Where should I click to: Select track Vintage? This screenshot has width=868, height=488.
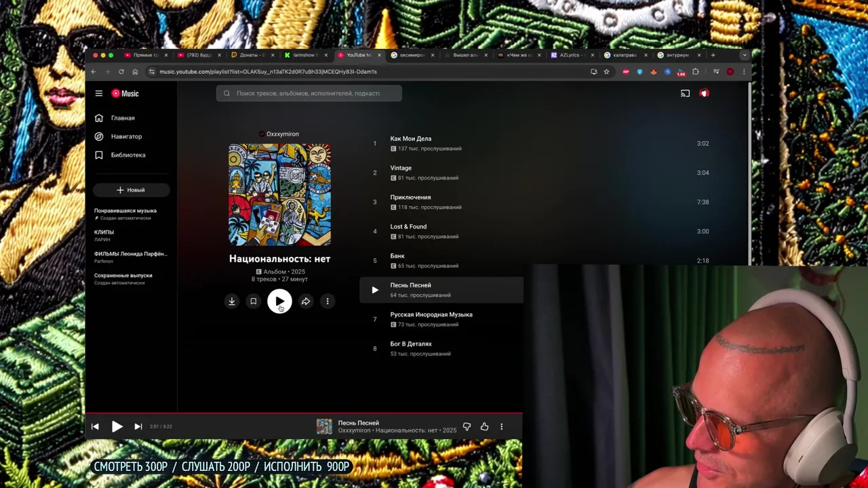tap(401, 168)
